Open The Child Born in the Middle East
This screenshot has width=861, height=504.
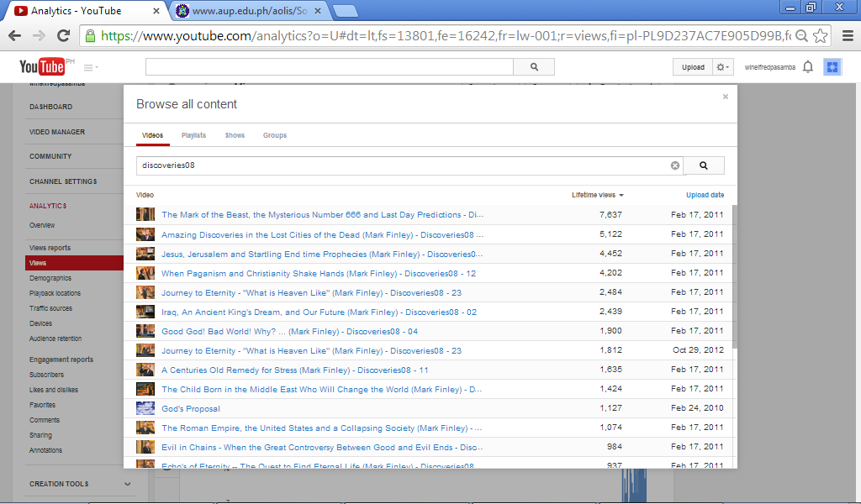(321, 390)
